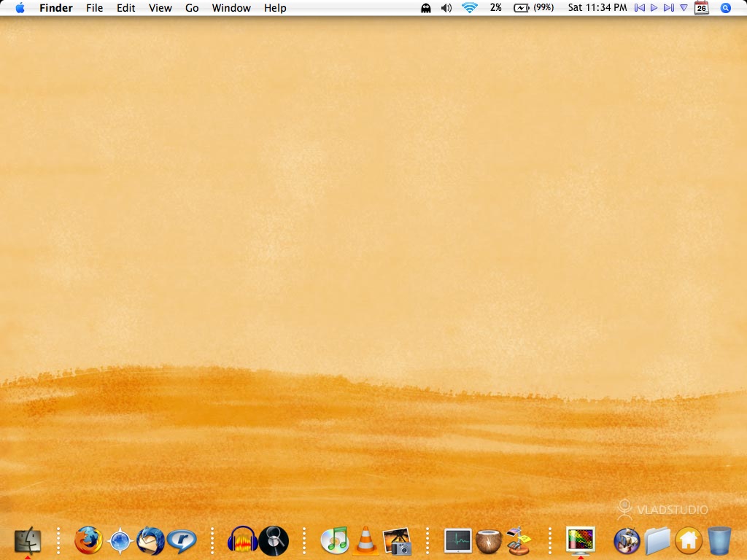Open the stamp and sticky notes Dock icon
747x560 pixels.
point(518,540)
